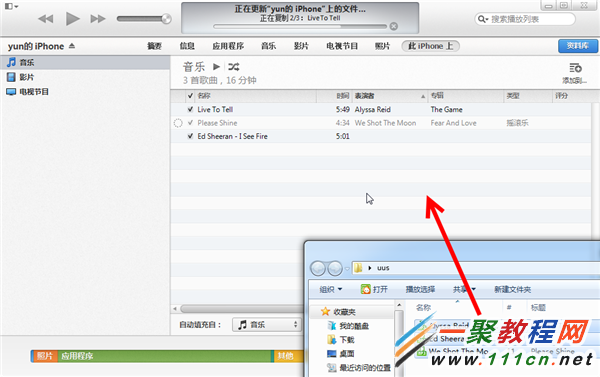The image size is (600, 377).
Task: Click the horizontal scrollbar left arrow
Action: click(x=175, y=308)
